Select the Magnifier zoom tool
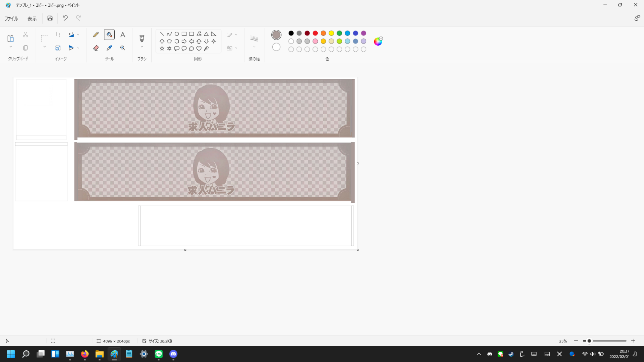This screenshot has height=362, width=644. tap(123, 48)
